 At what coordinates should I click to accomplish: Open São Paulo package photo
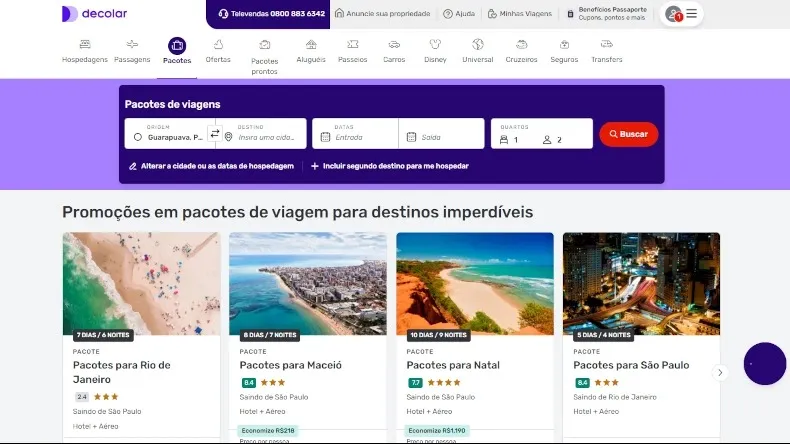641,283
